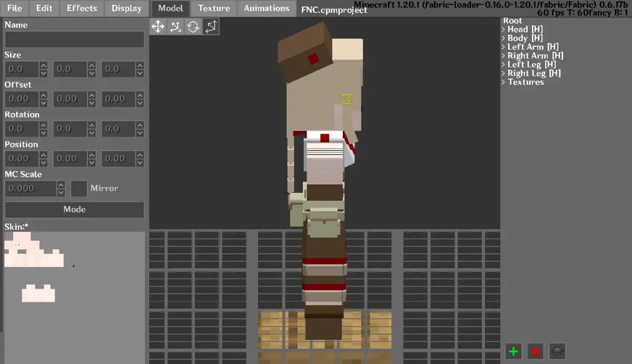Viewport: 632px width, 364px height.
Task: Increase the second Size value with up arrow
Action: click(x=92, y=65)
